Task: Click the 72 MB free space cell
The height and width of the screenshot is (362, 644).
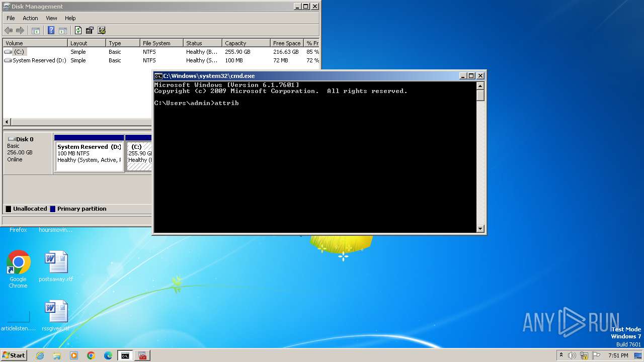Action: [281, 60]
